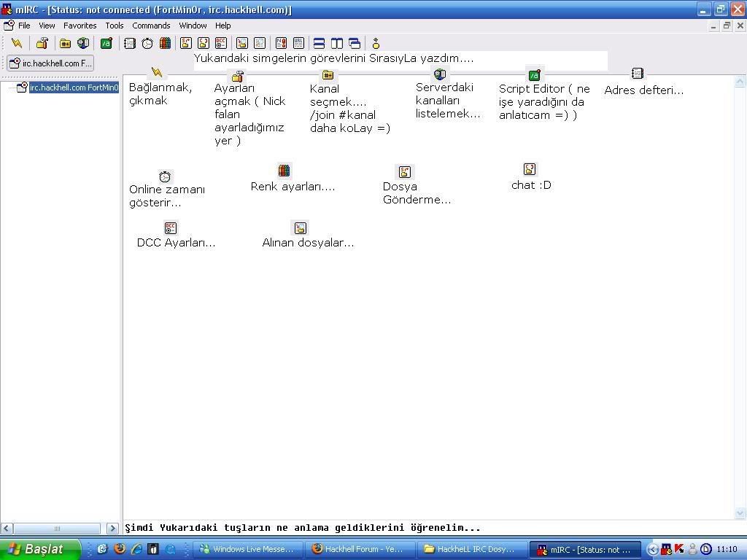The image size is (747, 560).
Task: Open the Log Files toolbar icon
Action: 260,43
